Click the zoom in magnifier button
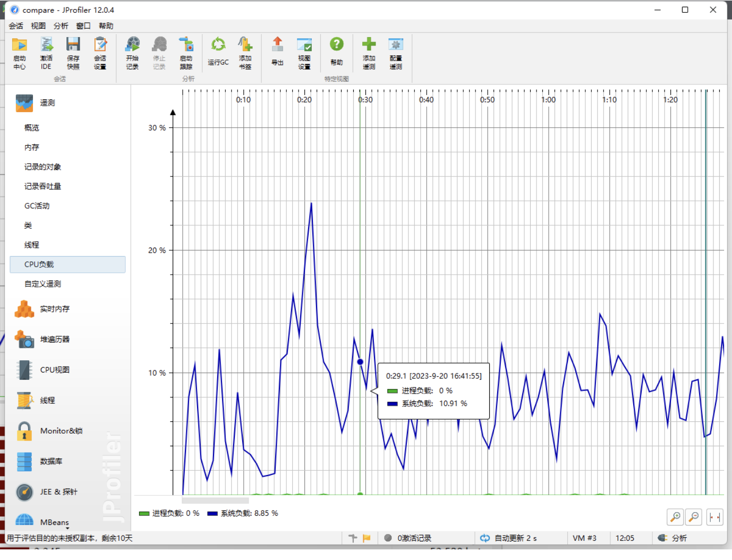 675,516
